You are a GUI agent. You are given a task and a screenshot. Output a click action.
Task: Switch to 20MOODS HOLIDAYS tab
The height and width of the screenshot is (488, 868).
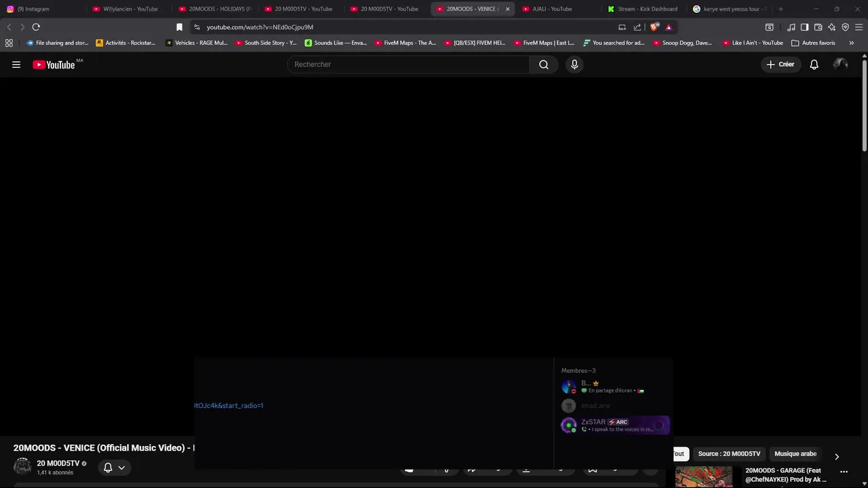click(x=214, y=9)
